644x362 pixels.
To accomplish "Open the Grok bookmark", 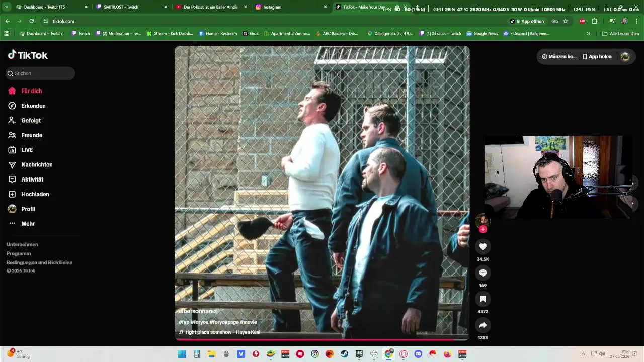I will (x=251, y=34).
